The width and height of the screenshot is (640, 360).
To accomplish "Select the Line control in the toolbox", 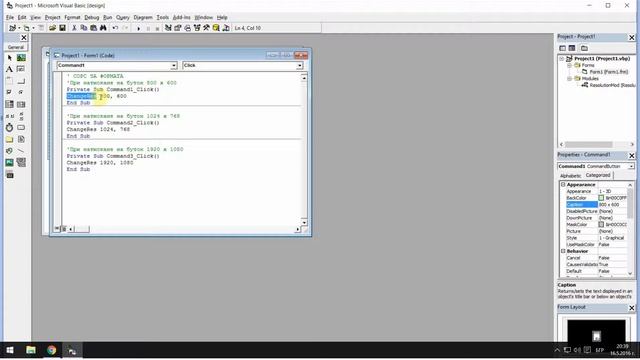I will tap(21, 151).
